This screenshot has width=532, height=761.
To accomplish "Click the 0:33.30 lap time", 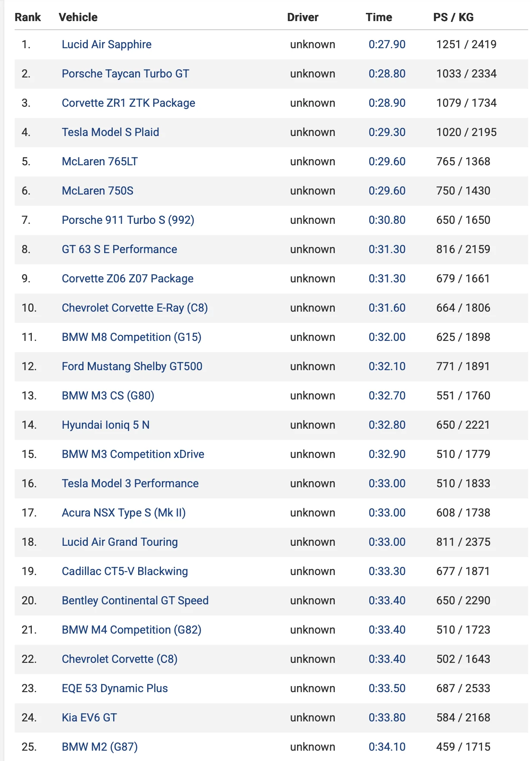I will click(387, 571).
